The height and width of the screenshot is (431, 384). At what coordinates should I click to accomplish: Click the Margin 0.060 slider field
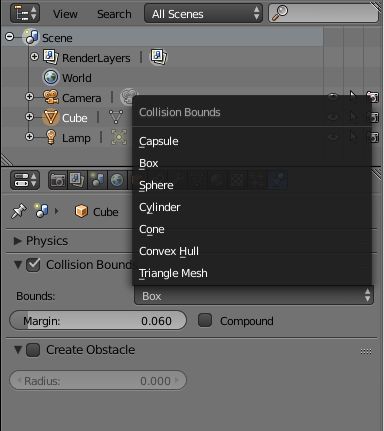98,320
